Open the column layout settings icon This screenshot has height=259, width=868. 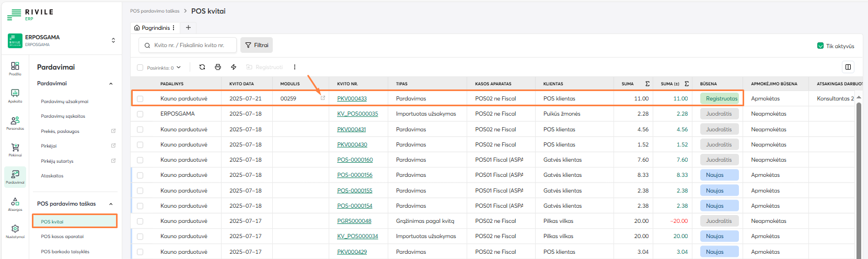[848, 67]
